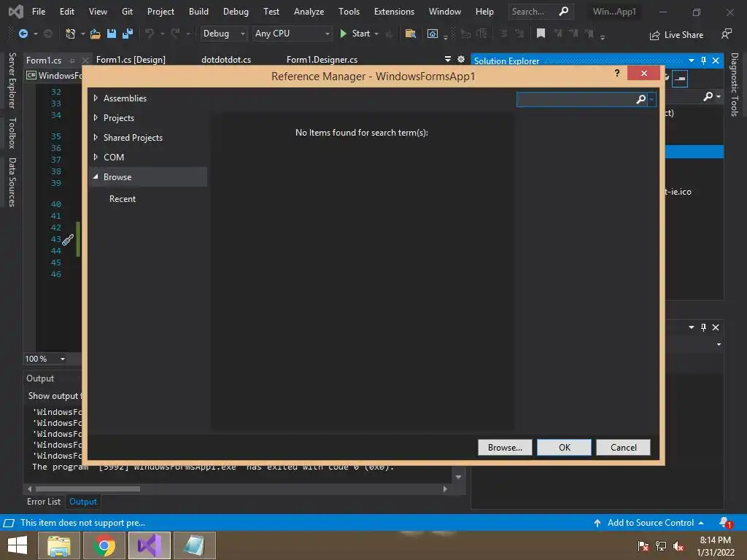Open the Tools menu

coord(349,12)
